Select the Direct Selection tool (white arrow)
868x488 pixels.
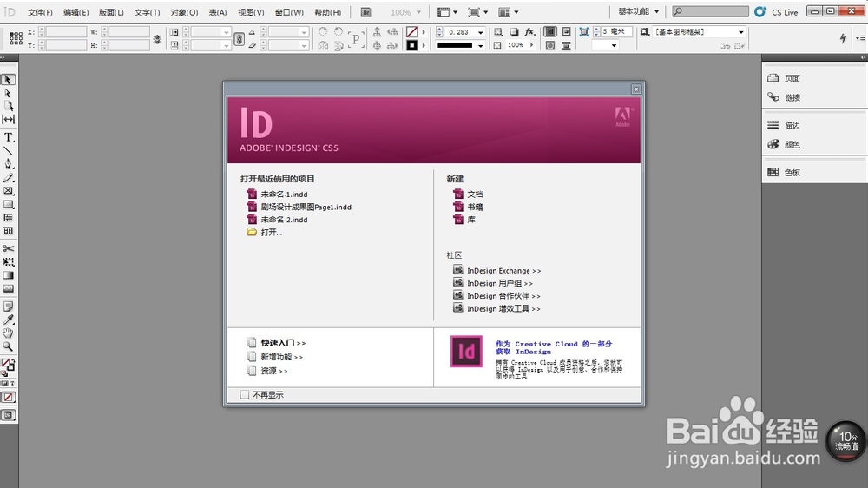pos(9,93)
